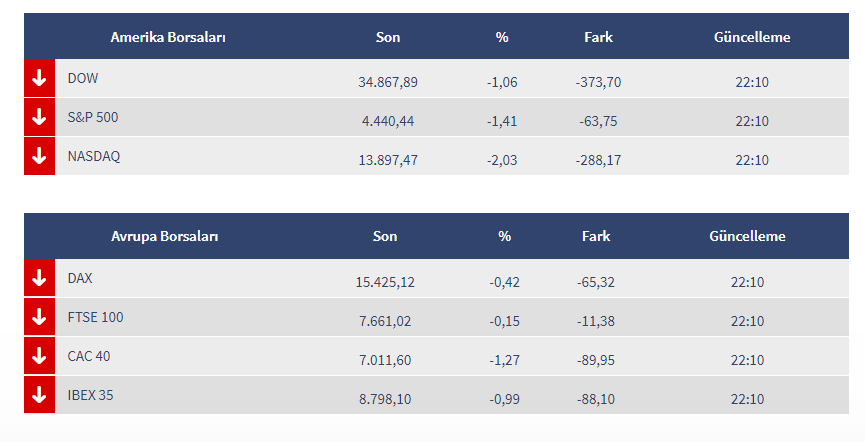865x442 pixels.
Task: Click the red down arrow beside S&P 500
Action: 39,117
